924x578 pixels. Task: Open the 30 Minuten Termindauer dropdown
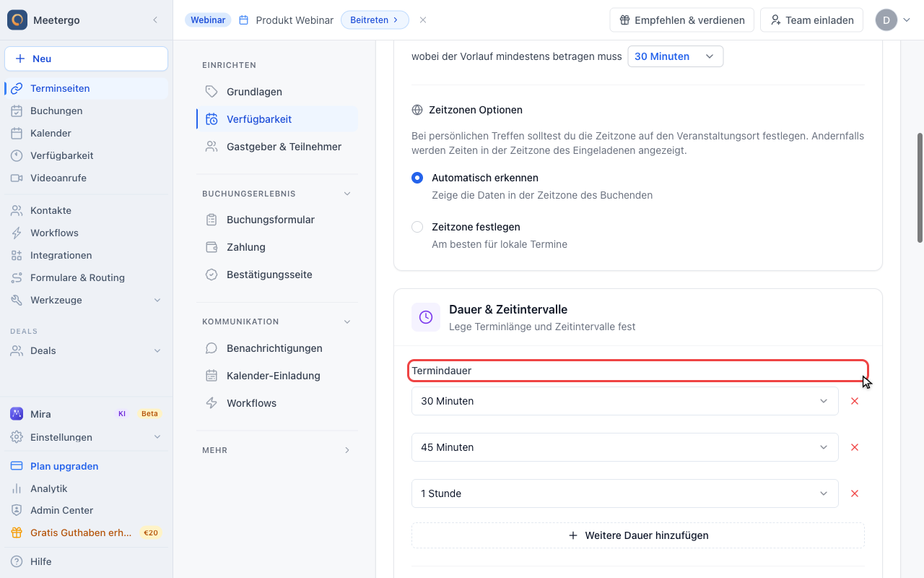pyautogui.click(x=625, y=401)
